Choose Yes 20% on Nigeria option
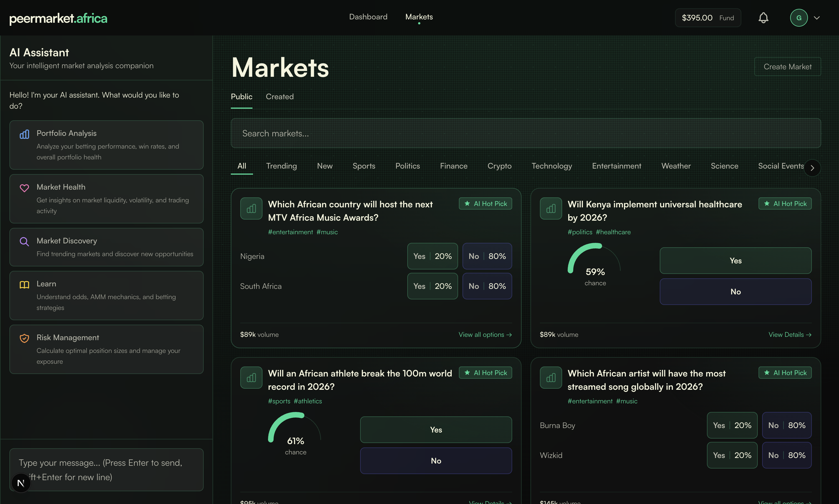 click(x=432, y=256)
